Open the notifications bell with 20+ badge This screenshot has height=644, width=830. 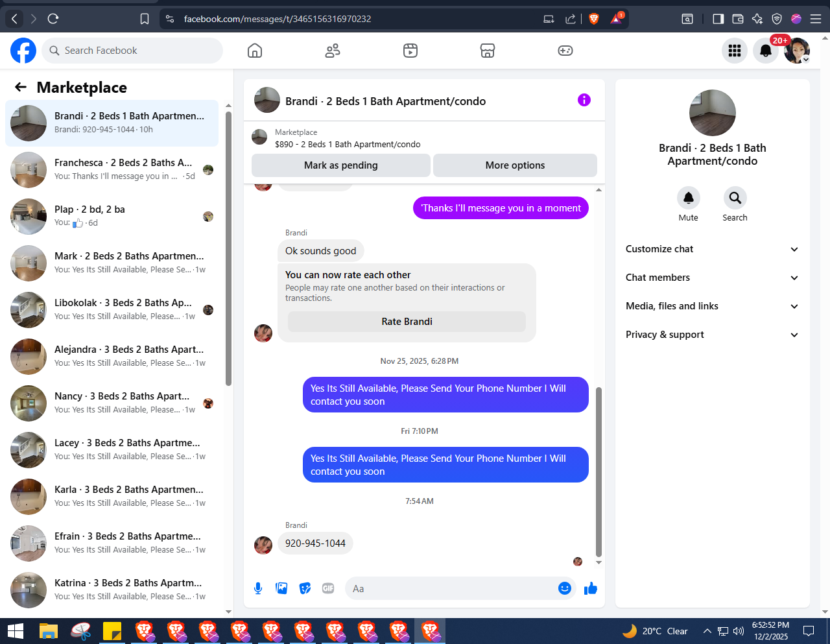766,51
